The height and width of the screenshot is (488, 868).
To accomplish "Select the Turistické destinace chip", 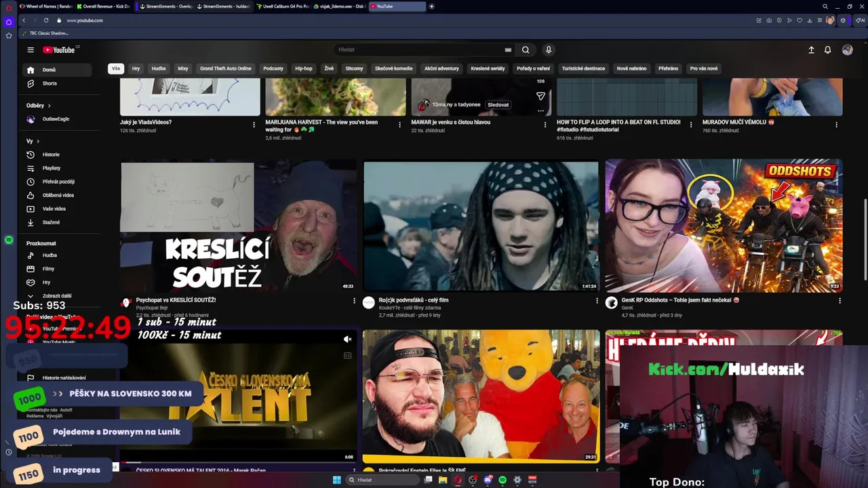I will tap(583, 68).
